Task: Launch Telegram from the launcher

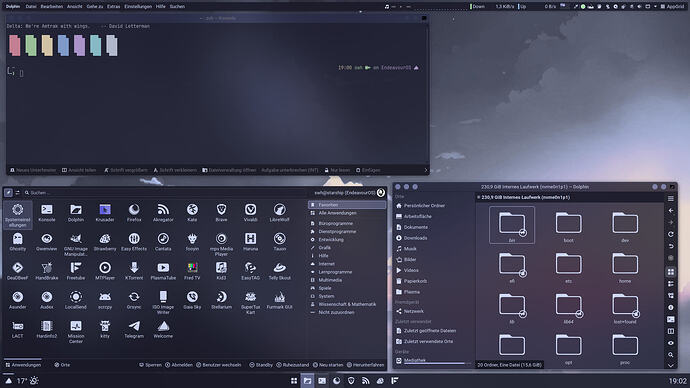Action: click(x=134, y=329)
